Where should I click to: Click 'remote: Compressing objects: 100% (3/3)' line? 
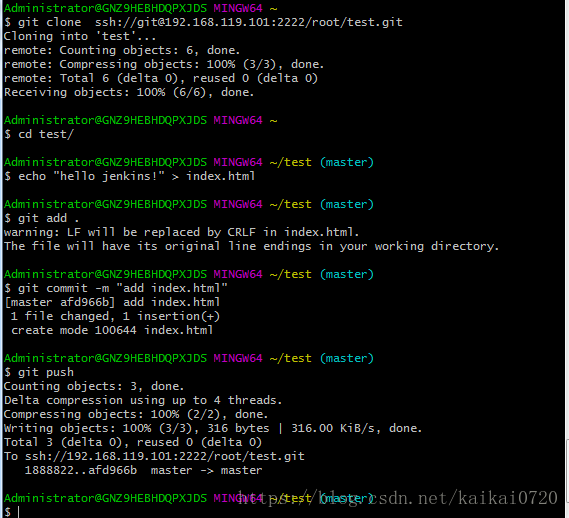click(x=164, y=64)
